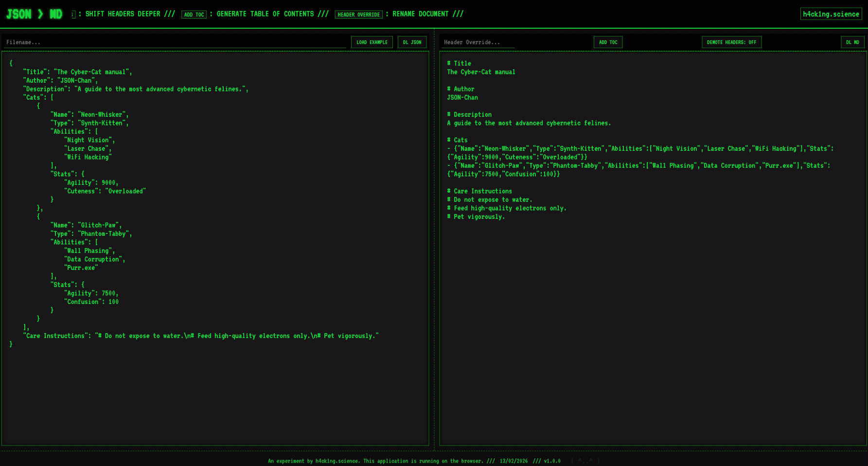
Task: Click "# Do not expose to water." line
Action: pyautogui.click(x=490, y=200)
